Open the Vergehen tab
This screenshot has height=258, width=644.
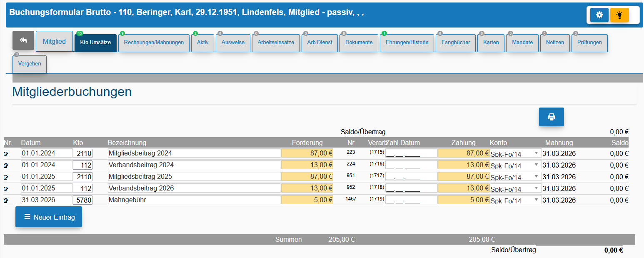pyautogui.click(x=30, y=64)
